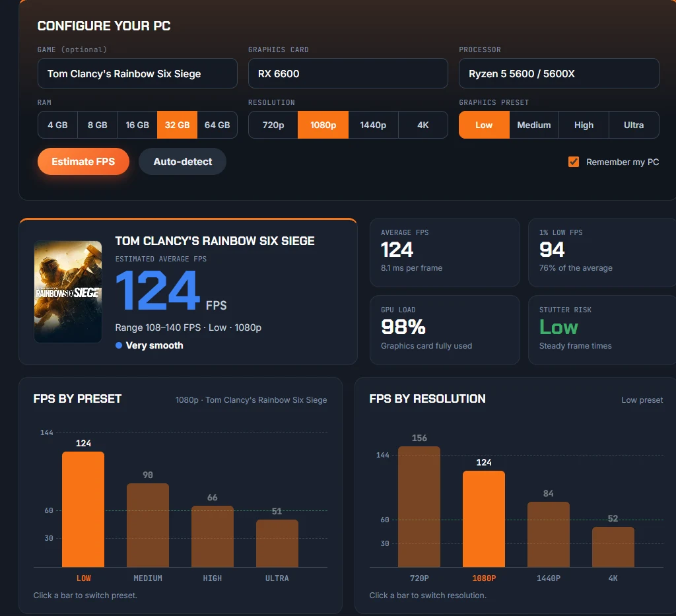Click the Medium bar showing 90 FPS
This screenshot has width=676, height=616.
148,525
